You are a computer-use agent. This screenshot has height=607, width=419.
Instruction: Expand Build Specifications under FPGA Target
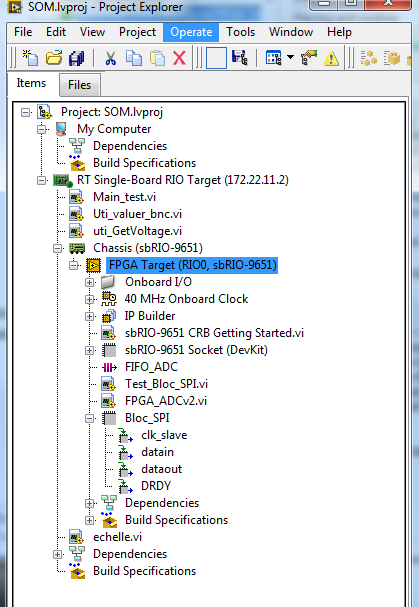tap(89, 520)
